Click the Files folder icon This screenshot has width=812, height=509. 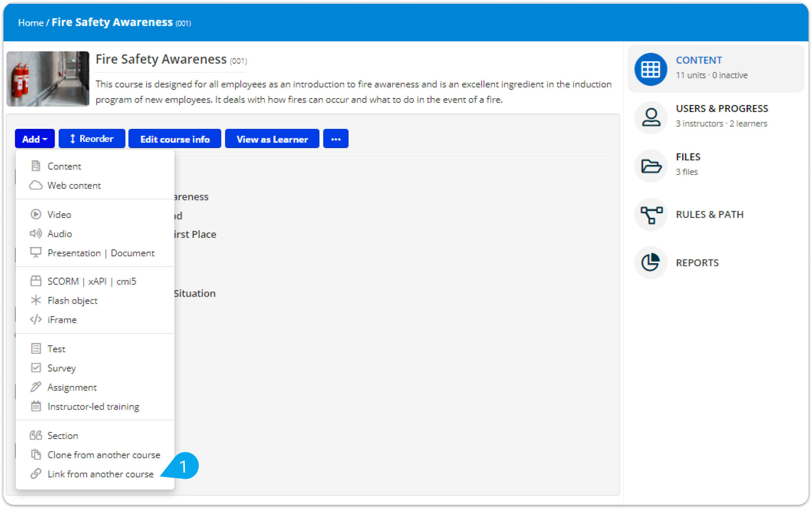pyautogui.click(x=651, y=166)
